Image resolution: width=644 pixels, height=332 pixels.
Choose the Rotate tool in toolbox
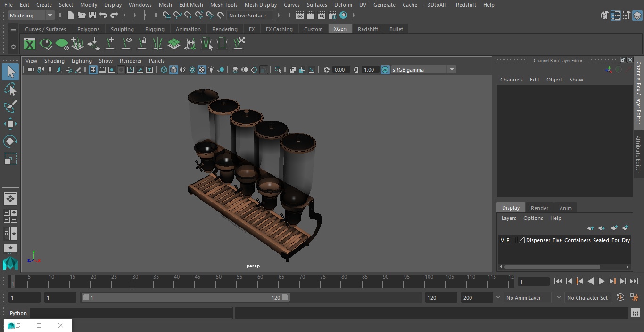tap(10, 141)
